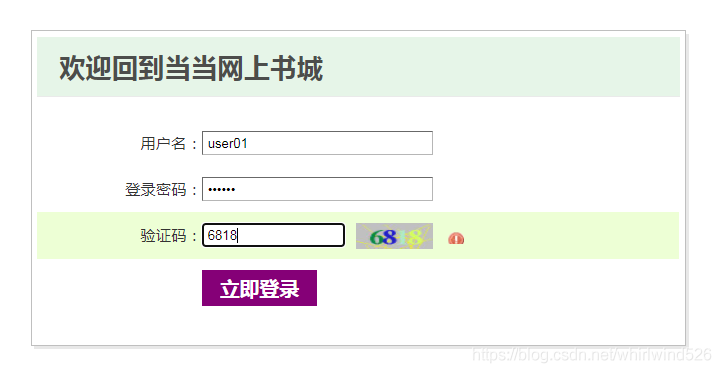721x373 pixels.
Task: Click the 欢迎回到当当网上书城 heading
Action: pyautogui.click(x=191, y=68)
